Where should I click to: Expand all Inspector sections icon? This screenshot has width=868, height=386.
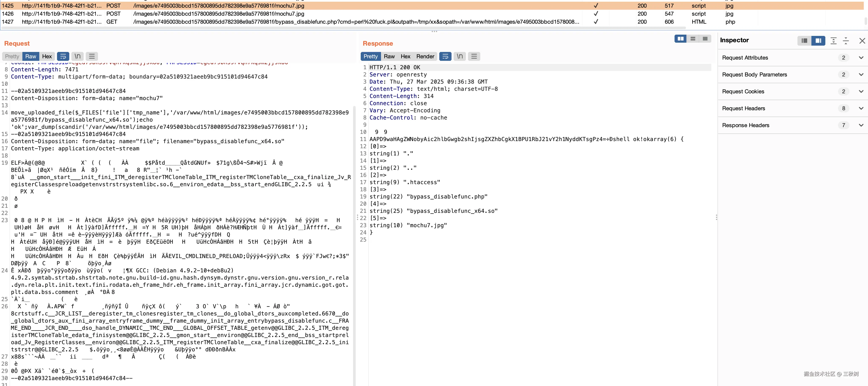click(x=833, y=41)
